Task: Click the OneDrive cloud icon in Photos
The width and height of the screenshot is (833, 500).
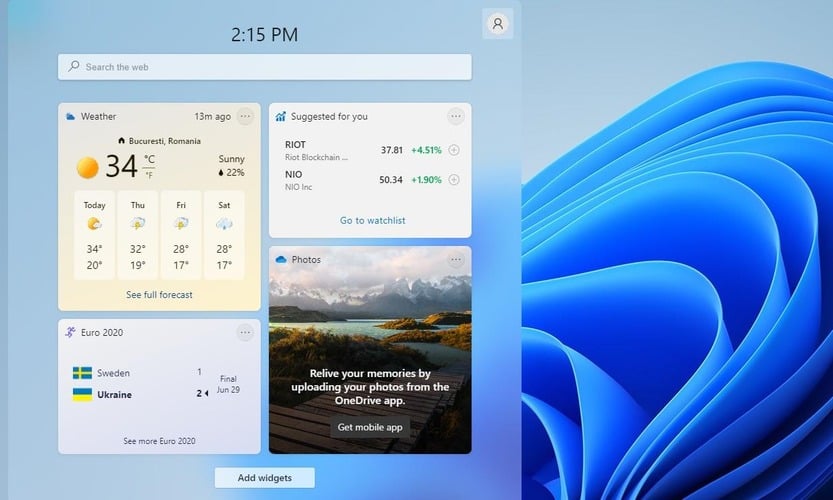Action: pos(281,259)
